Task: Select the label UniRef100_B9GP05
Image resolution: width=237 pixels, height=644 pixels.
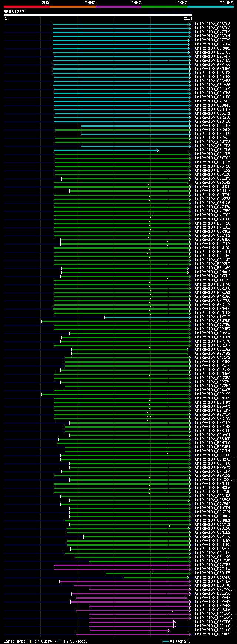Action: click(213, 407)
